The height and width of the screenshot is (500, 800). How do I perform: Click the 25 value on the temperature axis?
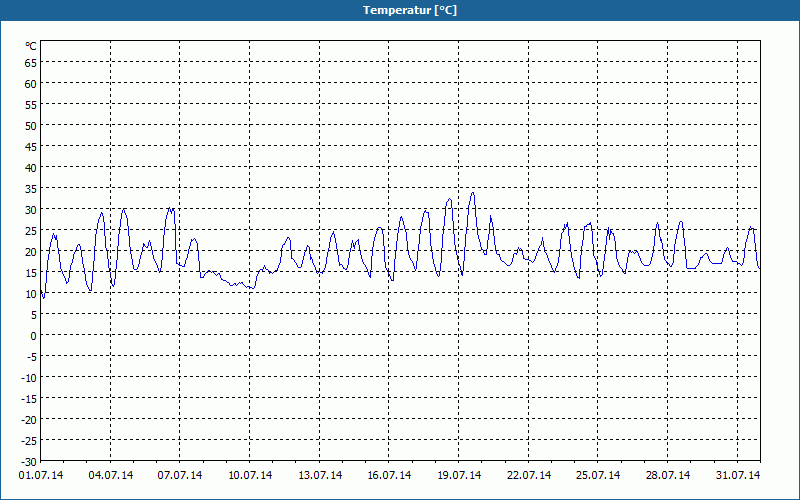pos(31,231)
